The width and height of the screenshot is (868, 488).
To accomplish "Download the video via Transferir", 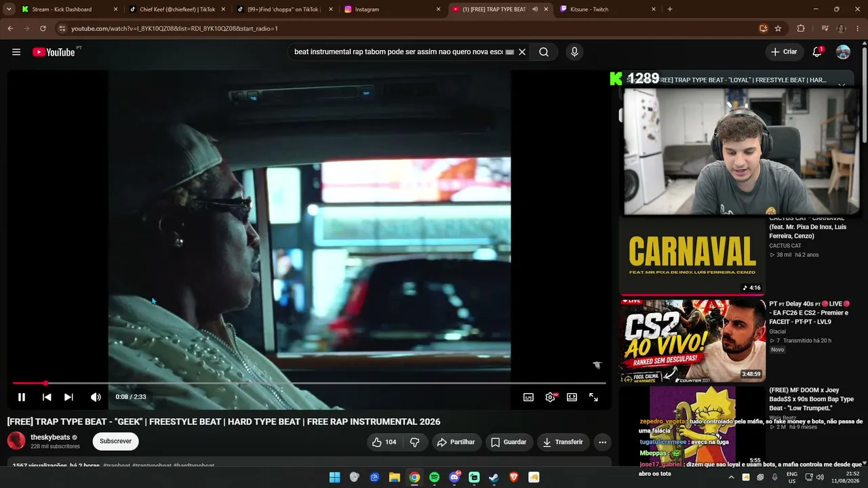I will coord(562,442).
